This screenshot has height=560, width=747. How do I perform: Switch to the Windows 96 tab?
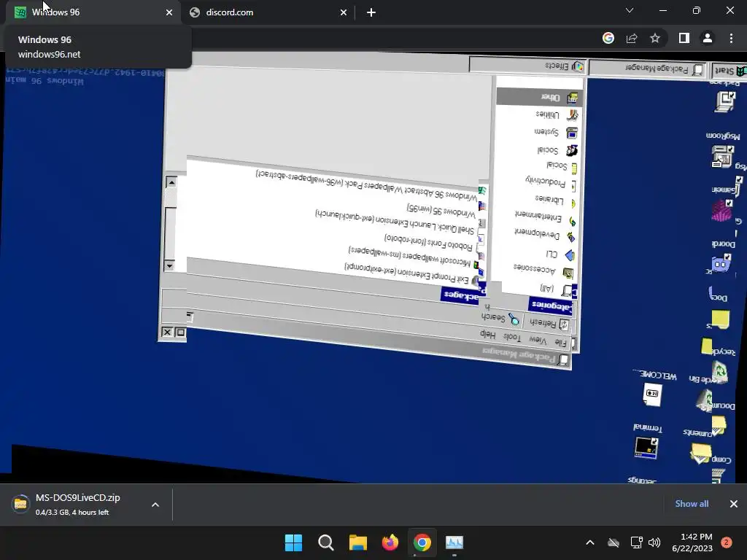point(93,12)
